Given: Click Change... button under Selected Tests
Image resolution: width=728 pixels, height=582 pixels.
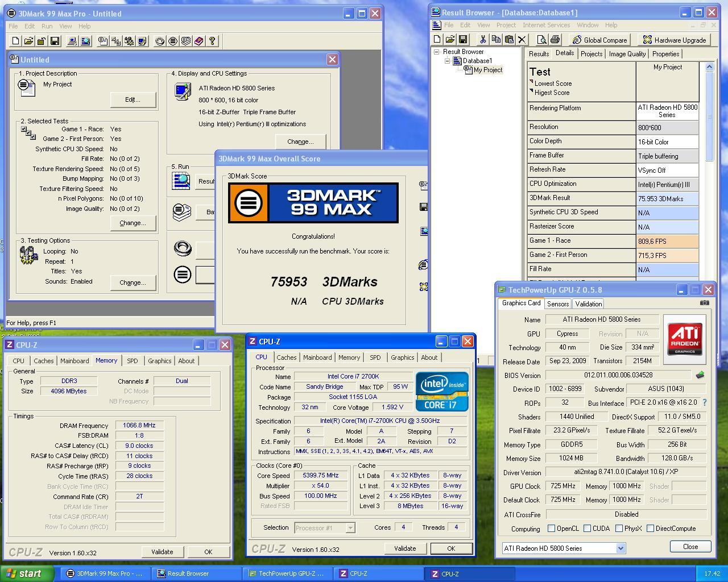Looking at the screenshot, I should coord(133,223).
